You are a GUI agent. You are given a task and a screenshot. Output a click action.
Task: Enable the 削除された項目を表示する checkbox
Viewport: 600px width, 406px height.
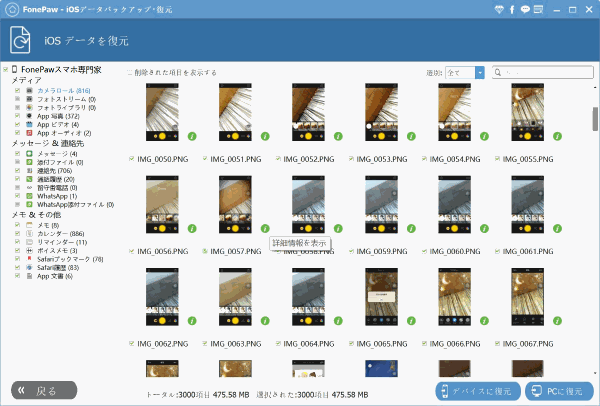pos(129,72)
